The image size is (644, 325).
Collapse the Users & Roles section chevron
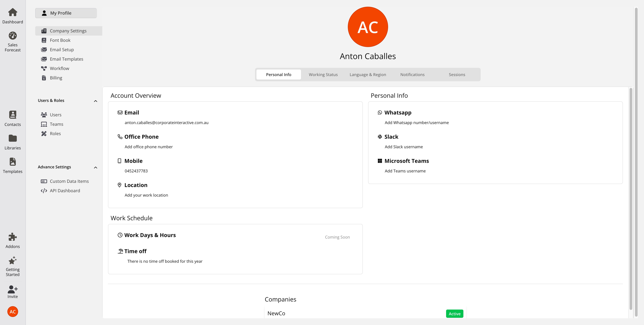pos(95,101)
